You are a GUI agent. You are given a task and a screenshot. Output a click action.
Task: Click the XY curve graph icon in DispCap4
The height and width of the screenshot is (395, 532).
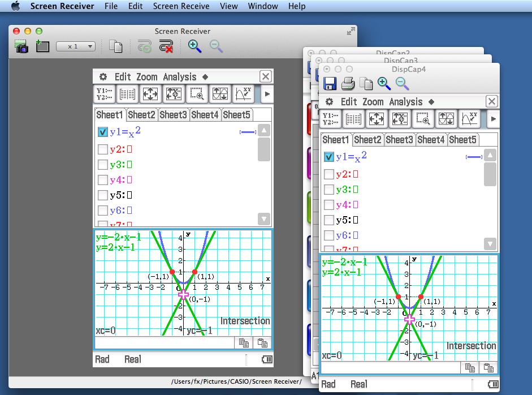click(x=470, y=119)
